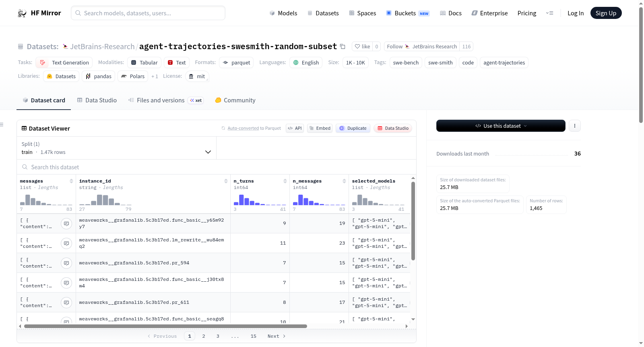Viewport: 644px width, 347px height.
Task: Select the pandas library tag
Action: tap(99, 76)
